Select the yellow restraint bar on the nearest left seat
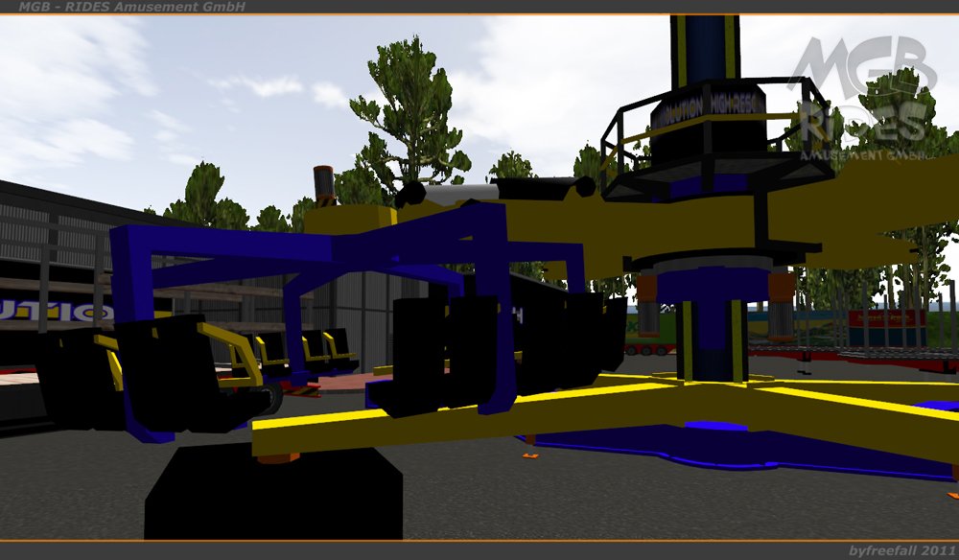This screenshot has height=560, width=959. [x=109, y=357]
